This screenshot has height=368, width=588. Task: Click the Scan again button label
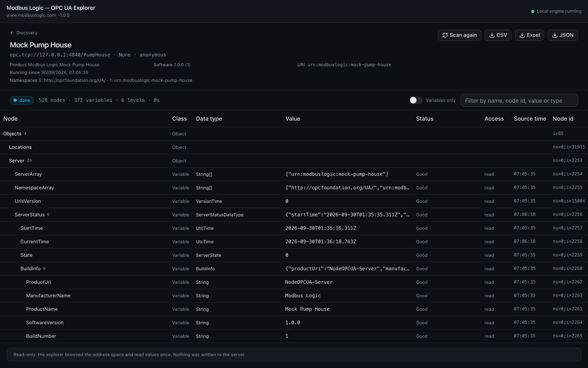463,35
